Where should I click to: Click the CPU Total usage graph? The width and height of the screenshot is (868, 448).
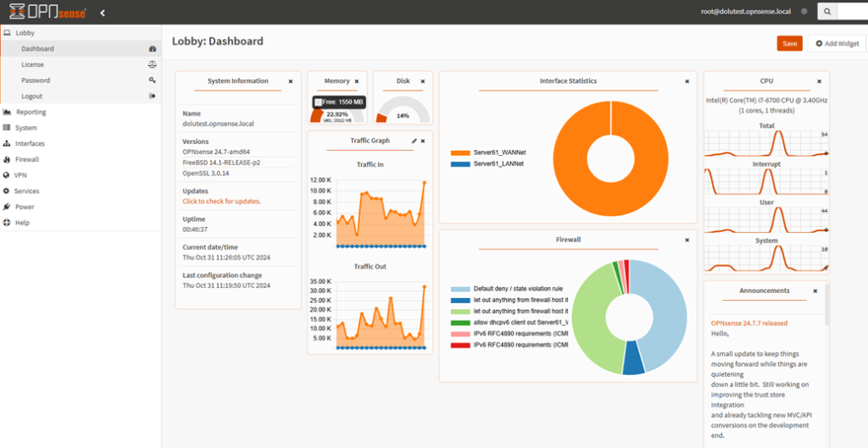tap(766, 143)
